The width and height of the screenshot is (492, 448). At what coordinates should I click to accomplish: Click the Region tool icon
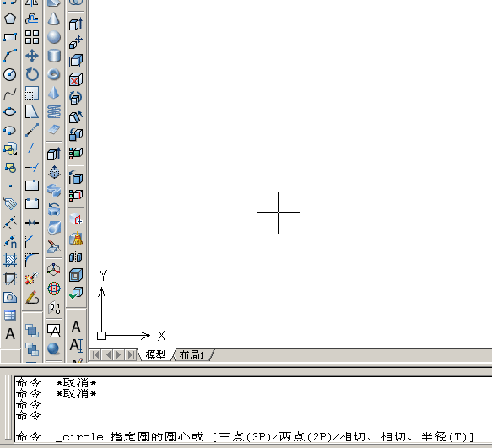pyautogui.click(x=10, y=297)
